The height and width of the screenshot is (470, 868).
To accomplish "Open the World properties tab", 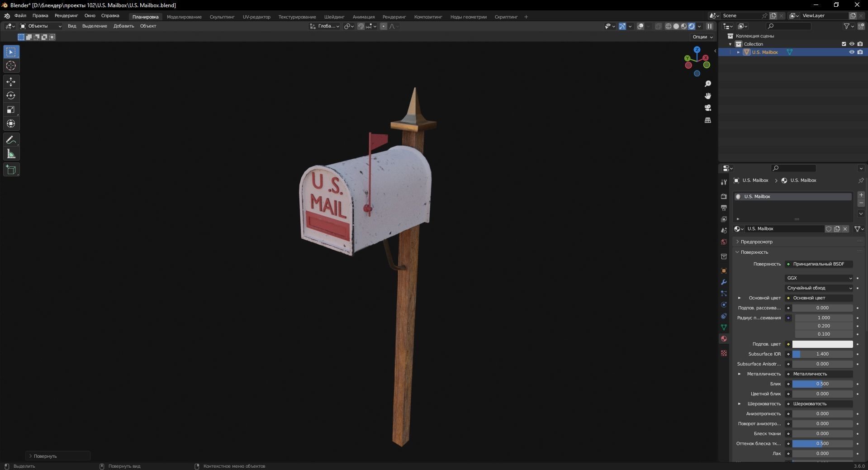I will (724, 242).
